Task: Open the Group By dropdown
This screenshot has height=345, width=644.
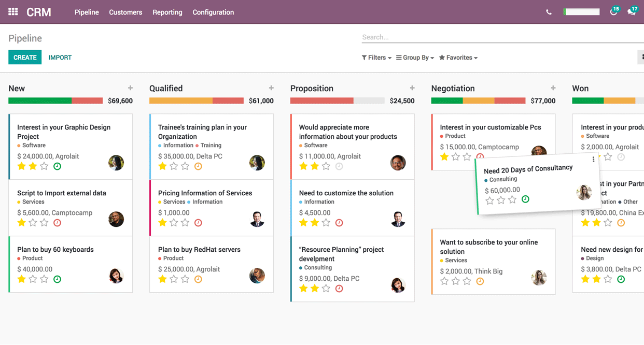Action: 415,58
